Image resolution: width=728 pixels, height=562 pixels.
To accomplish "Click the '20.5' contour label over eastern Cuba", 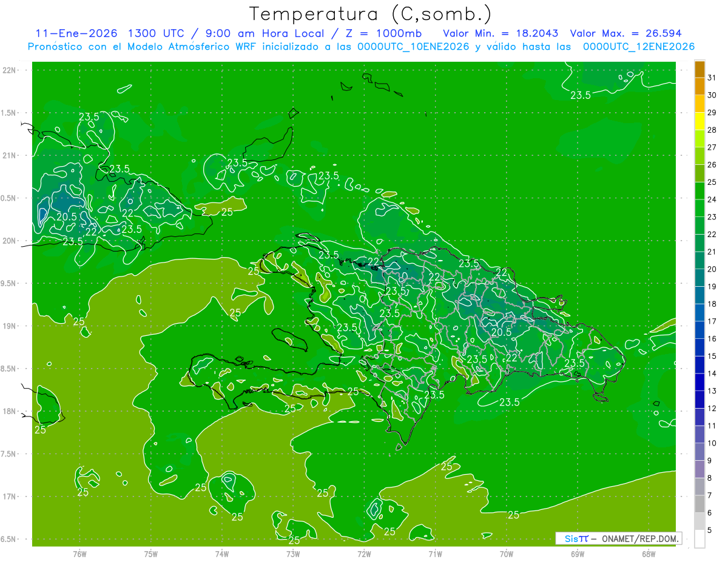I will 67,216.
